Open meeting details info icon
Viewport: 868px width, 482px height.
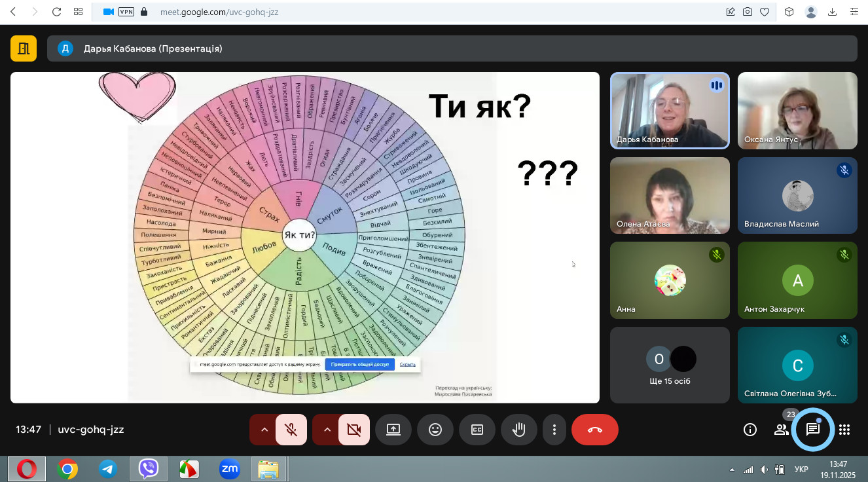click(750, 430)
